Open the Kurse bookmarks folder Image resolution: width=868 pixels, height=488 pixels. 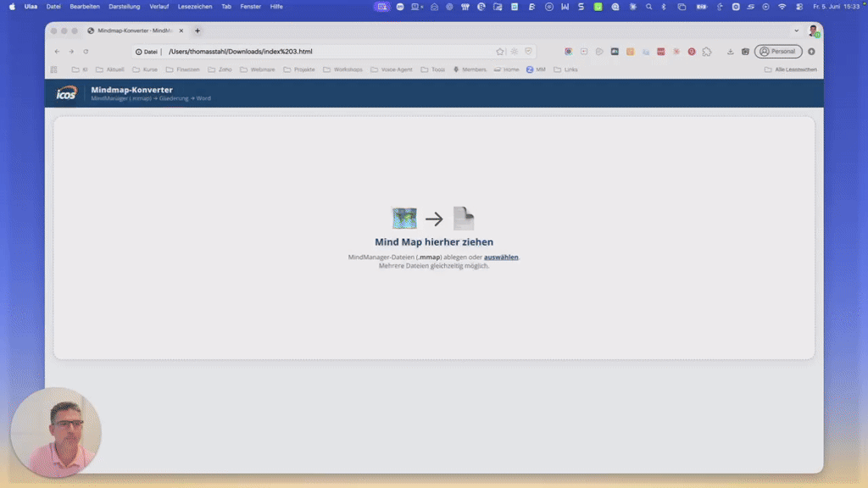(145, 69)
